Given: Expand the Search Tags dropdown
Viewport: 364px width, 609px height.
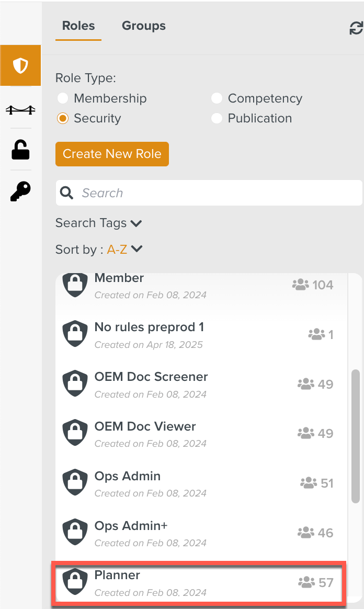Looking at the screenshot, I should coord(99,223).
